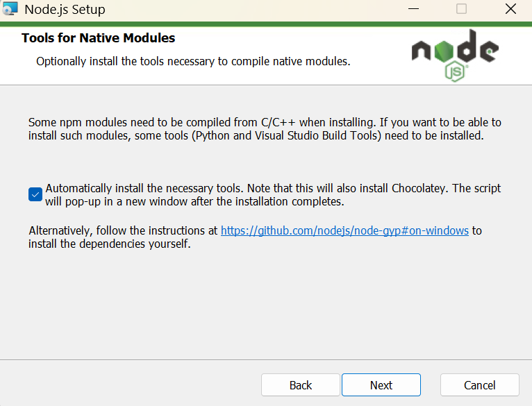The width and height of the screenshot is (532, 406).
Task: Click the paragraph about npm modules compiled from C/C++
Action: click(265, 129)
